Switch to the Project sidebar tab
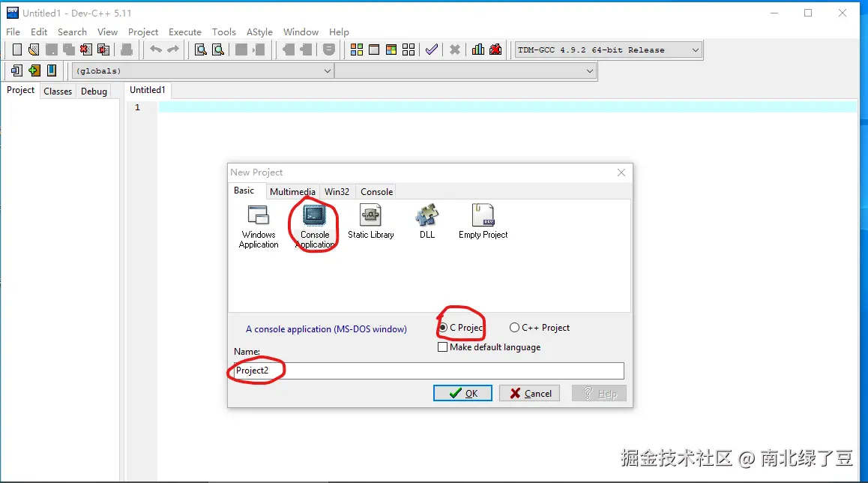Viewport: 868px width, 483px height. tap(20, 90)
